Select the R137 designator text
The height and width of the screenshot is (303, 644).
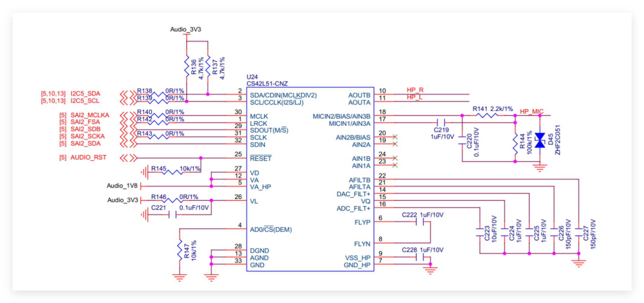215,67
